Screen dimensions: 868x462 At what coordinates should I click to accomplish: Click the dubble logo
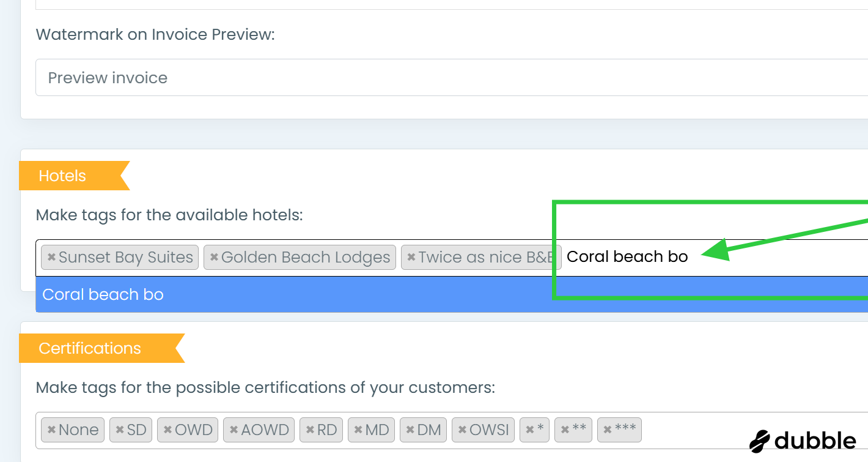click(x=803, y=441)
